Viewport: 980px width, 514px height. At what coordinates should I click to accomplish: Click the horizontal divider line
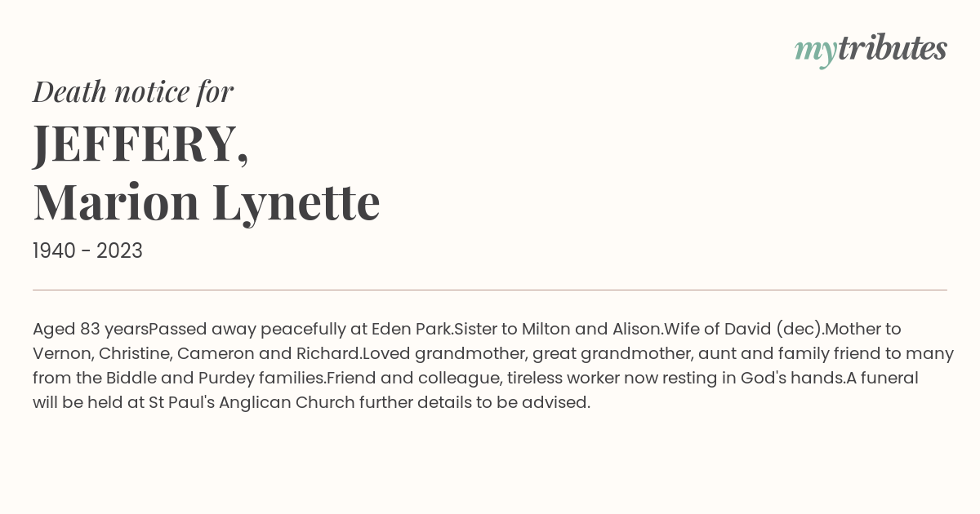[490, 290]
